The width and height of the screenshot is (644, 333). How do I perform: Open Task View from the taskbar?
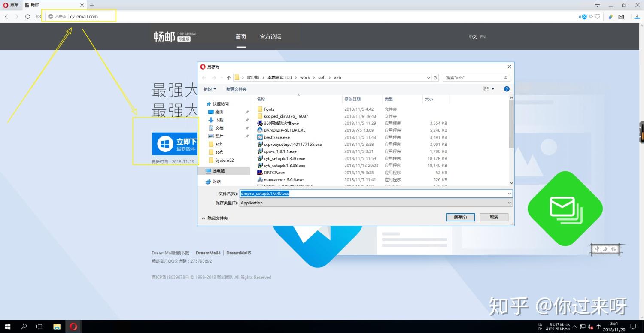40,327
